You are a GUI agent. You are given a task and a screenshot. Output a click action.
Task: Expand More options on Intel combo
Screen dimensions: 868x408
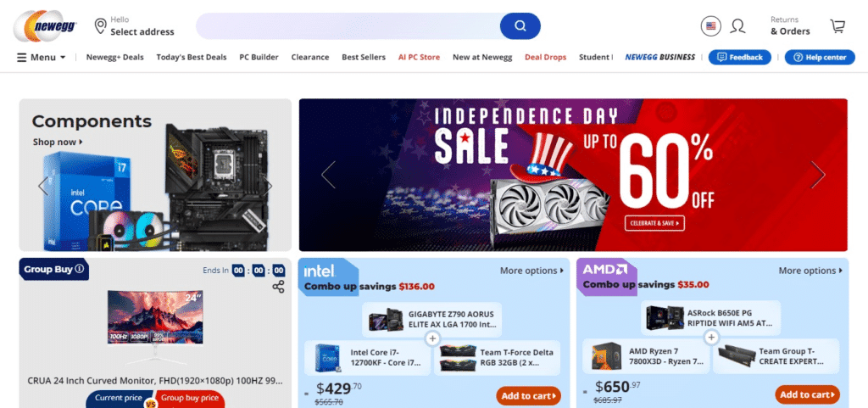pos(532,271)
